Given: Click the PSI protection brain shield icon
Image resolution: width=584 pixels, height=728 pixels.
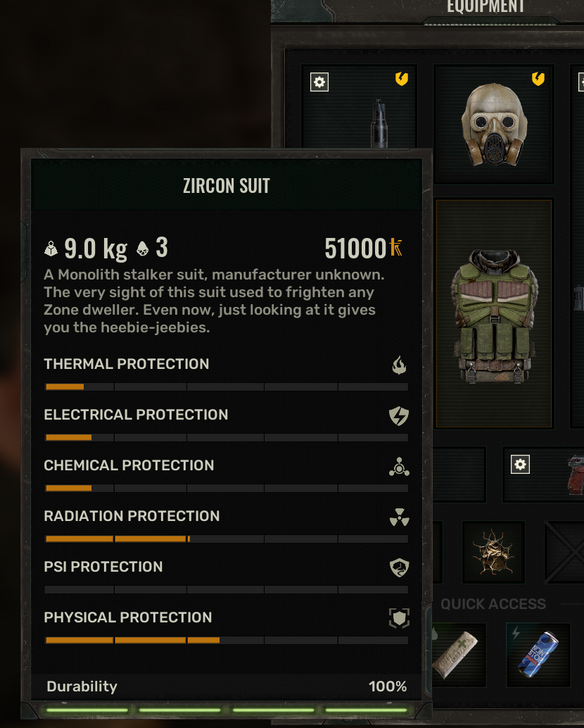Looking at the screenshot, I should pos(399,567).
